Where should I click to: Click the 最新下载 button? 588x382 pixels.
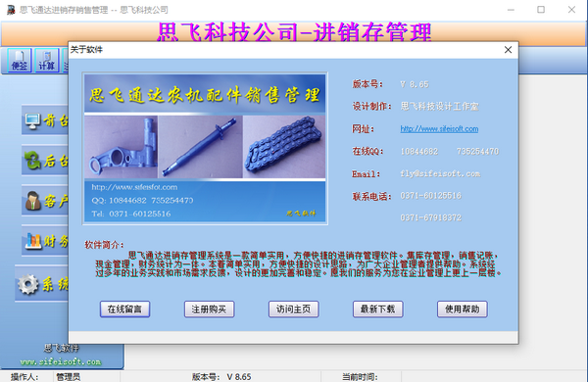[377, 310]
